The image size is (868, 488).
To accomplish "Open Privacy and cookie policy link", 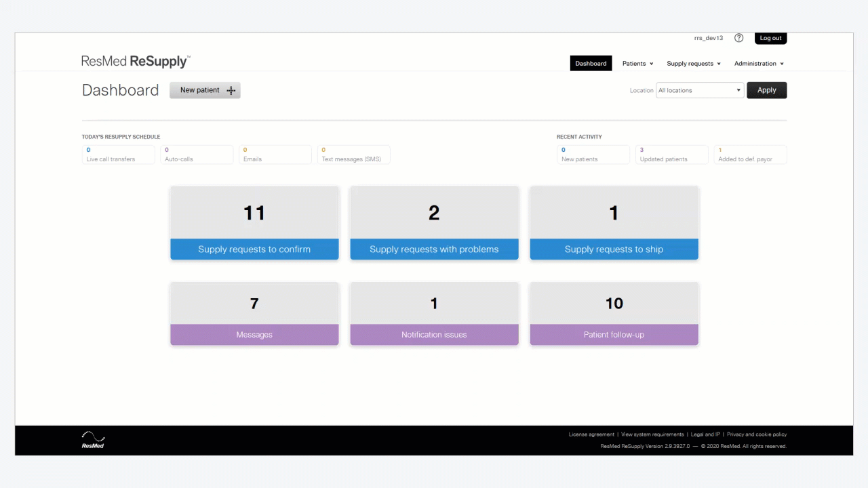I will [x=757, y=434].
